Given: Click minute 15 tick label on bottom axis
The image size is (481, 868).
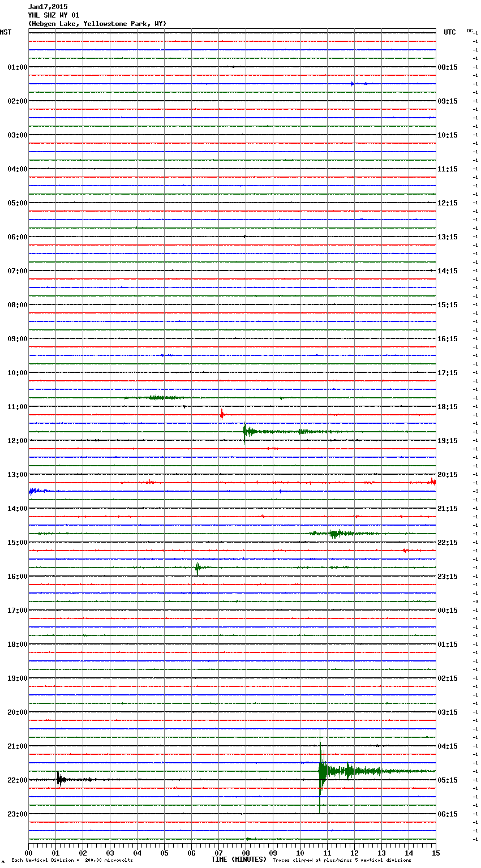Looking at the screenshot, I should 436,853.
